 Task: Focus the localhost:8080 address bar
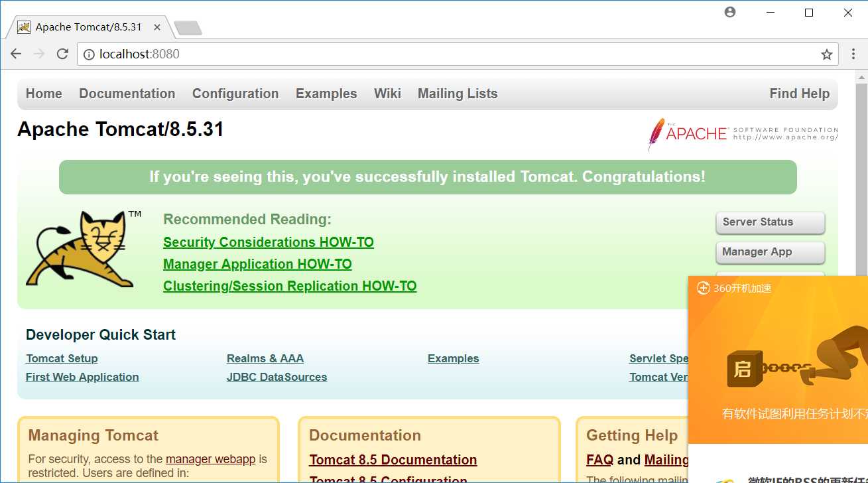tap(458, 54)
